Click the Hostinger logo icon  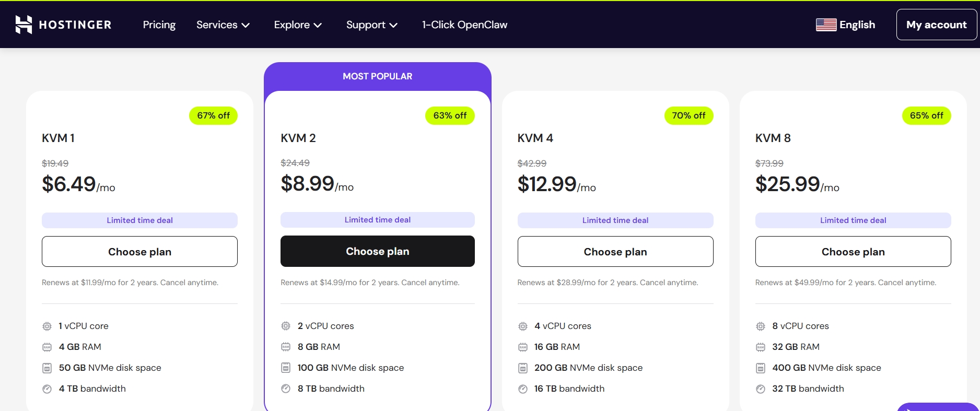(x=24, y=25)
